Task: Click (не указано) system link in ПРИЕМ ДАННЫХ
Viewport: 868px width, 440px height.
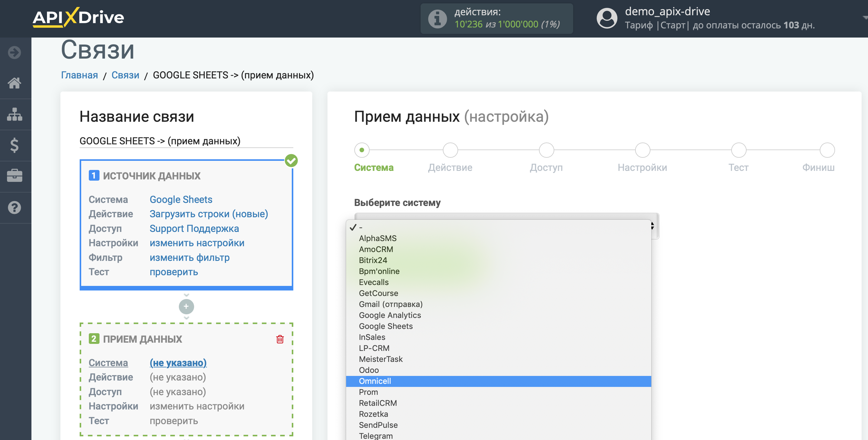Action: point(178,363)
